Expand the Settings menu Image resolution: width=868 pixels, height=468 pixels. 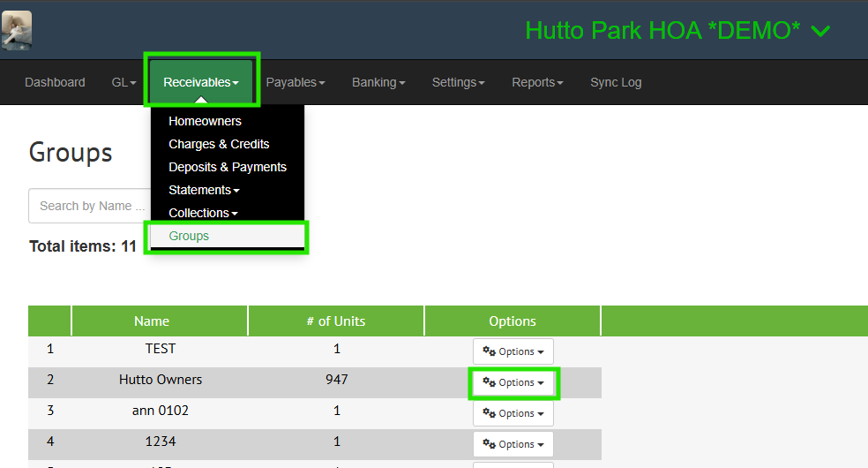pyautogui.click(x=458, y=82)
